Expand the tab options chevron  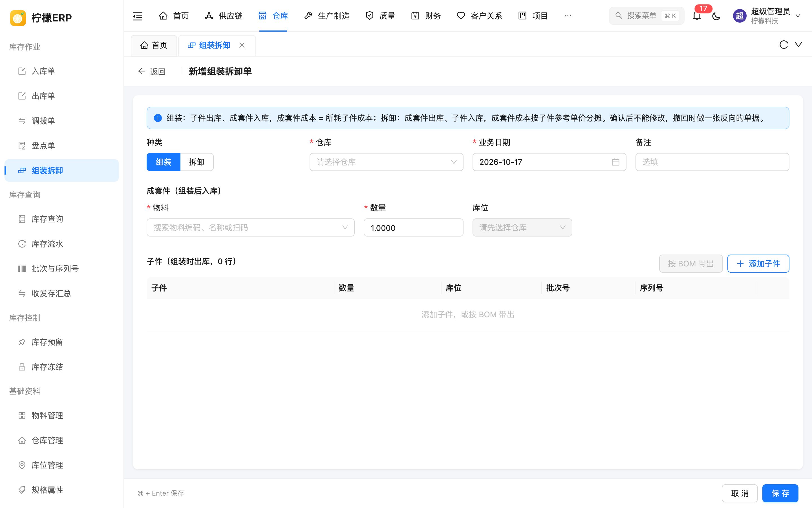tap(798, 45)
